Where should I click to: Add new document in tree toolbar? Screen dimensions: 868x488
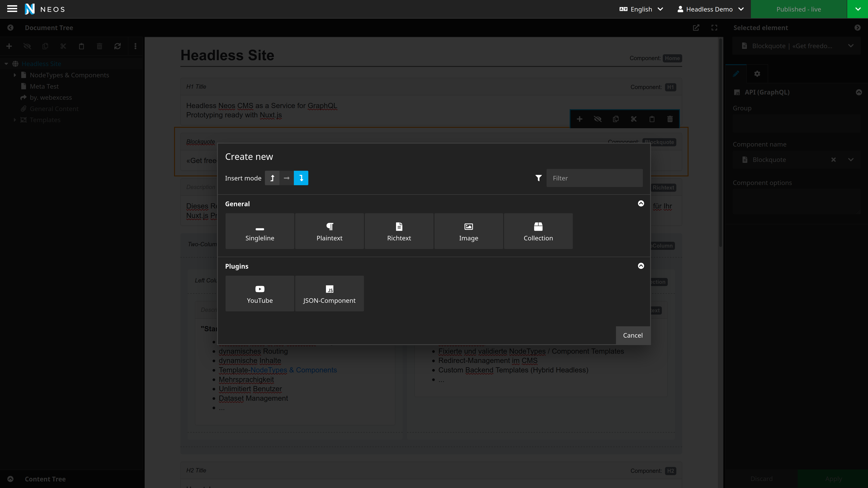pos(9,46)
